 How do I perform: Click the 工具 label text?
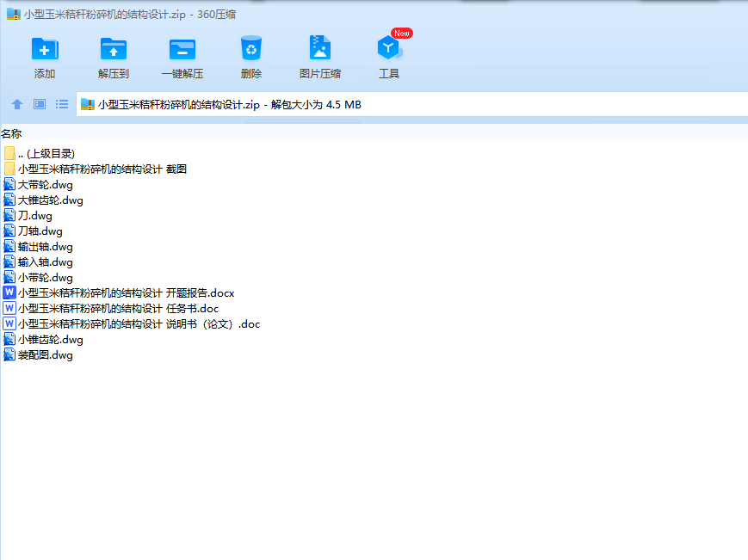[x=389, y=73]
